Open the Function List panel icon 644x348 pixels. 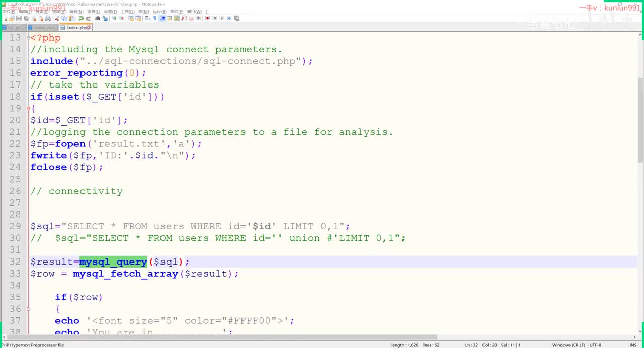tap(184, 18)
